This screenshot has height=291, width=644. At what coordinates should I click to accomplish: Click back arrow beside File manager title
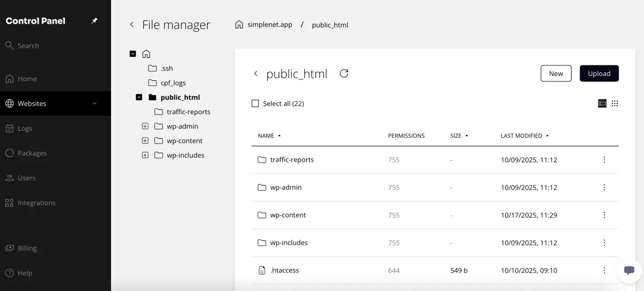coord(131,25)
